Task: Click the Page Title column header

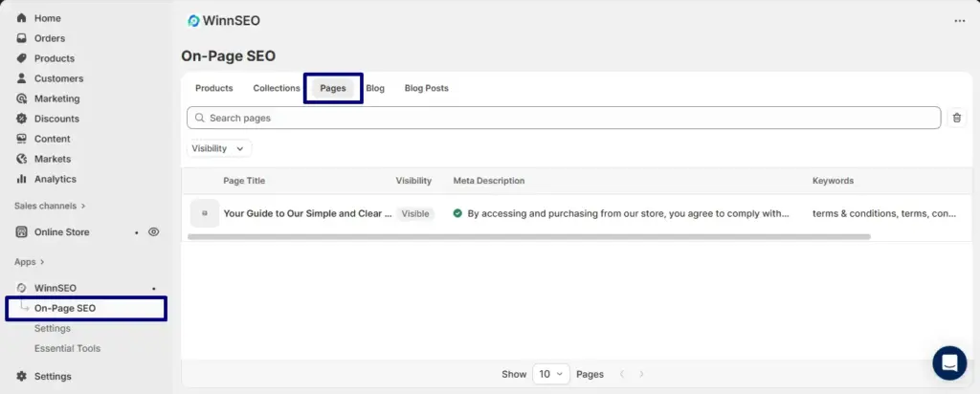Action: coord(244,181)
